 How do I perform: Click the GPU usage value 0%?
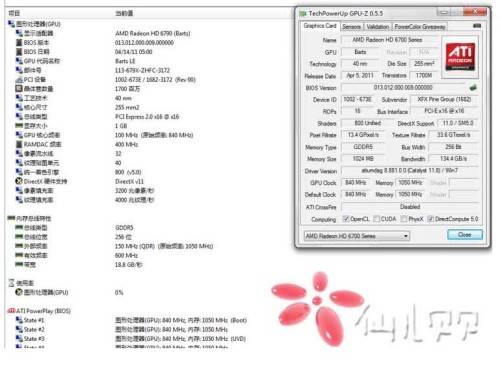119,293
